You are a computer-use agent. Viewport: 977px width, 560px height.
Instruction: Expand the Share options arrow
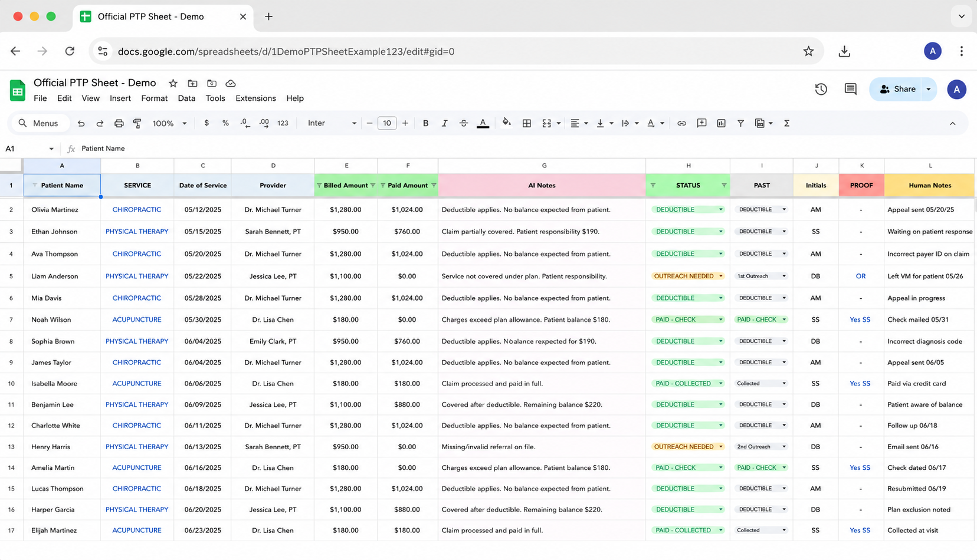[x=929, y=90]
